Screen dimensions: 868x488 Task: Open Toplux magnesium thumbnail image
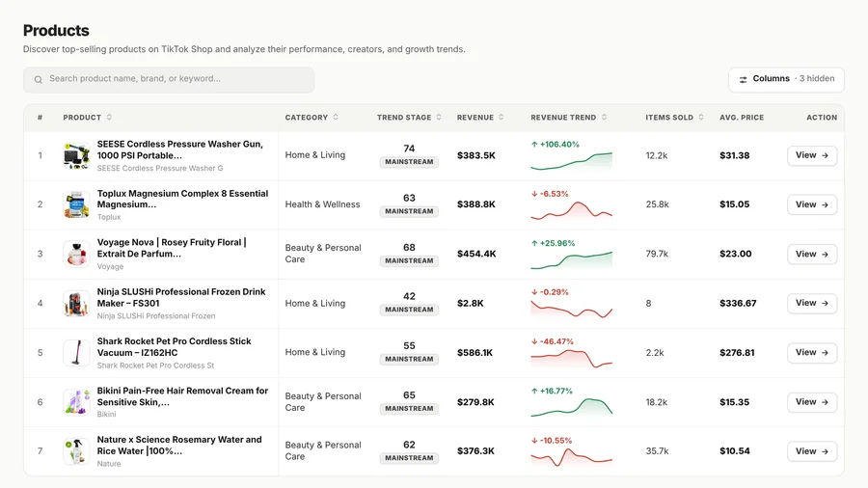click(76, 204)
